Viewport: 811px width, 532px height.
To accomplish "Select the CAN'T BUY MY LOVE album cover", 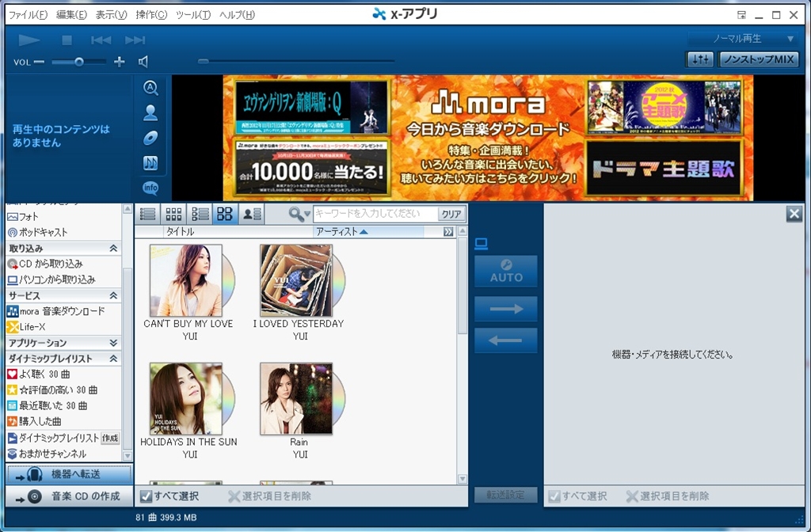I will pos(186,281).
